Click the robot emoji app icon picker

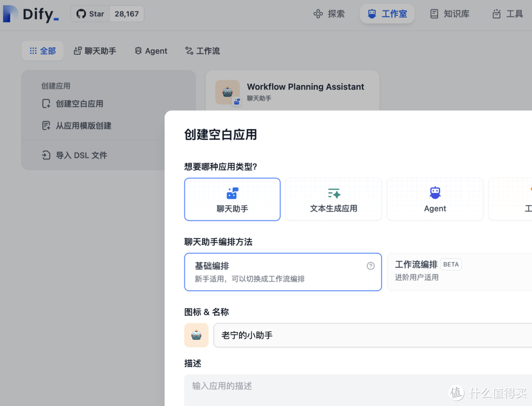[x=196, y=335]
